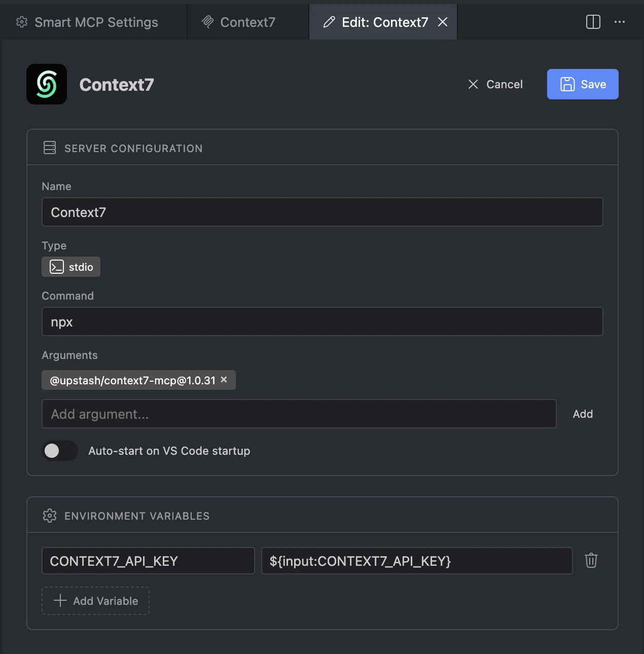Switch to the Context7 tab
Viewport: 644px width, 654px height.
(x=247, y=22)
